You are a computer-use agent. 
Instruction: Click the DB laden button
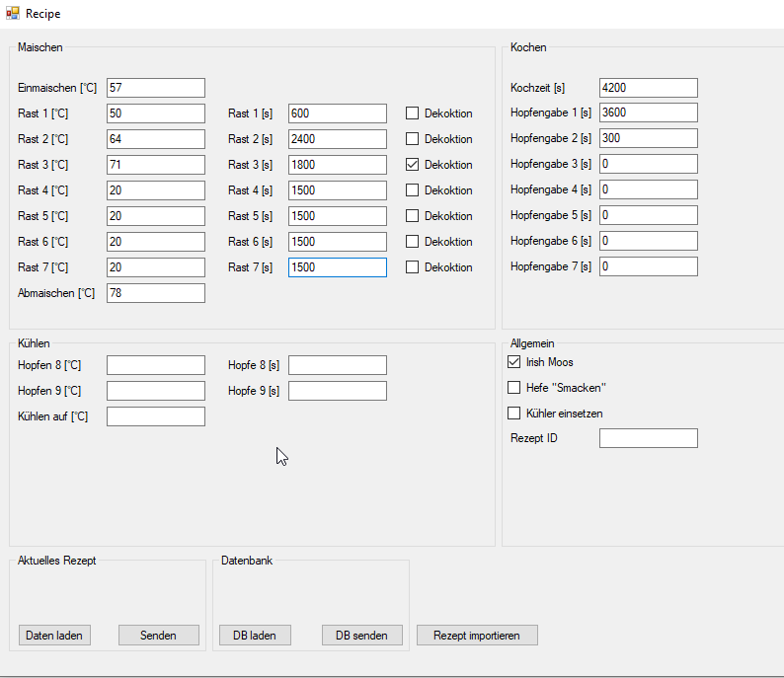pos(255,636)
